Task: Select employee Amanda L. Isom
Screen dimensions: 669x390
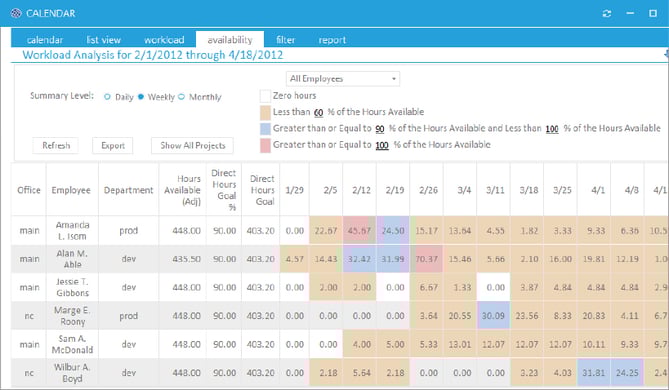Action: (72, 230)
